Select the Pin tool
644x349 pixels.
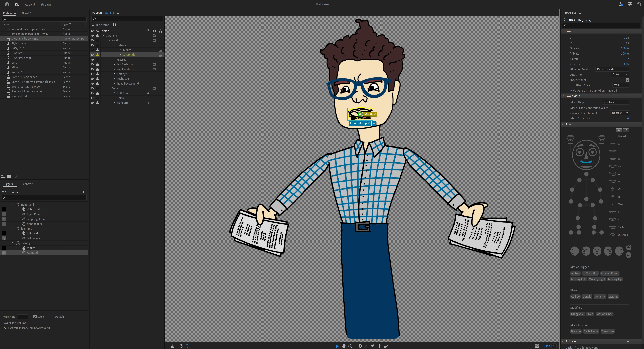pos(373,346)
